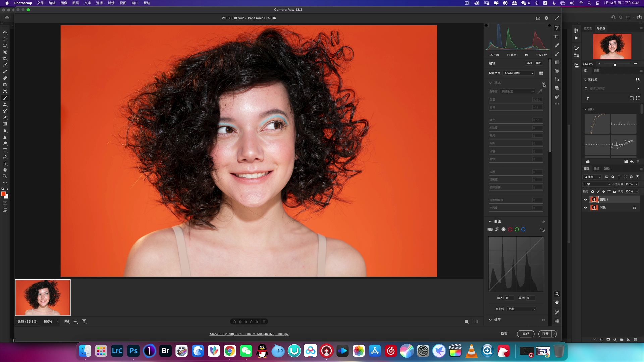Image resolution: width=644 pixels, height=362 pixels.
Task: Select the white balance eyedropper
Action: (540, 91)
